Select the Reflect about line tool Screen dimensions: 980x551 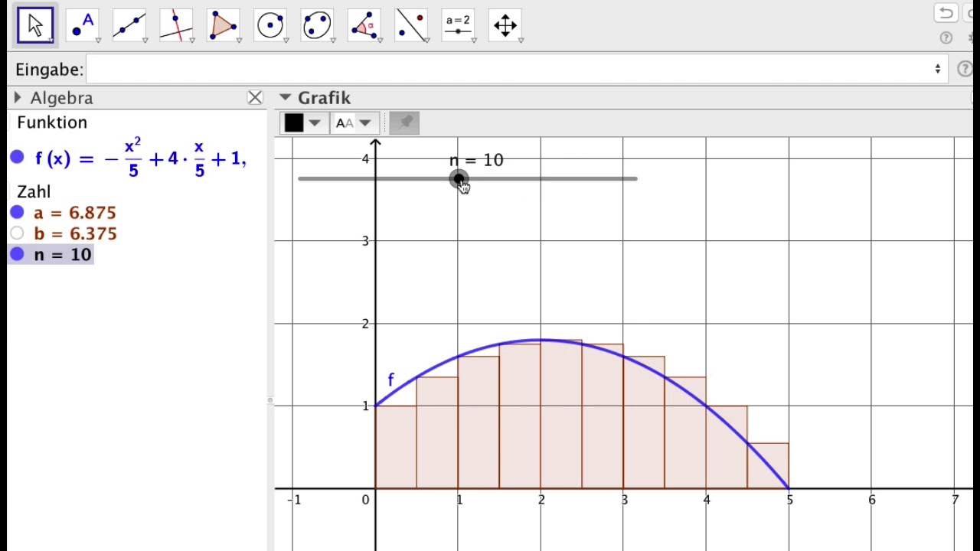point(411,25)
